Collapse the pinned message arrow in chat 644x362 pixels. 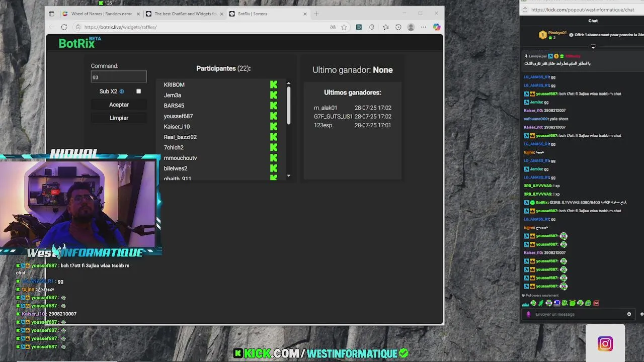coord(593,47)
